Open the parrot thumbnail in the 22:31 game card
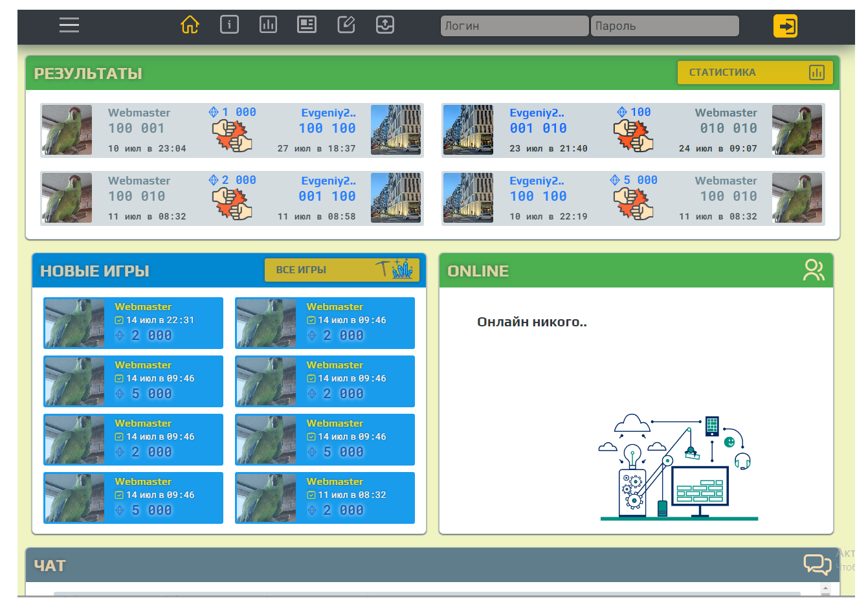 coord(74,323)
